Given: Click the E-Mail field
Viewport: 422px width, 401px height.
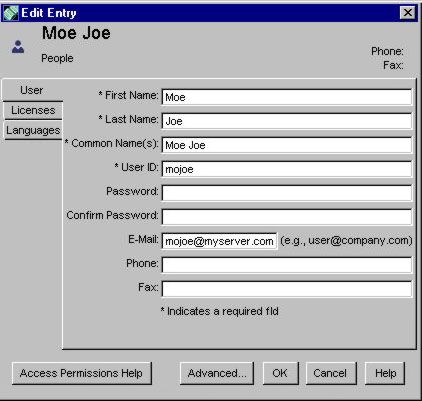Looking at the screenshot, I should pyautogui.click(x=219, y=241).
